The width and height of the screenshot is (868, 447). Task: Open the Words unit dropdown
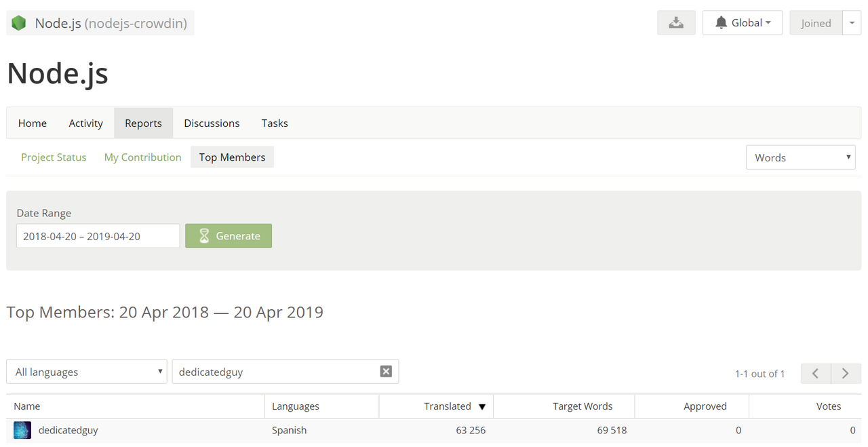pyautogui.click(x=801, y=157)
